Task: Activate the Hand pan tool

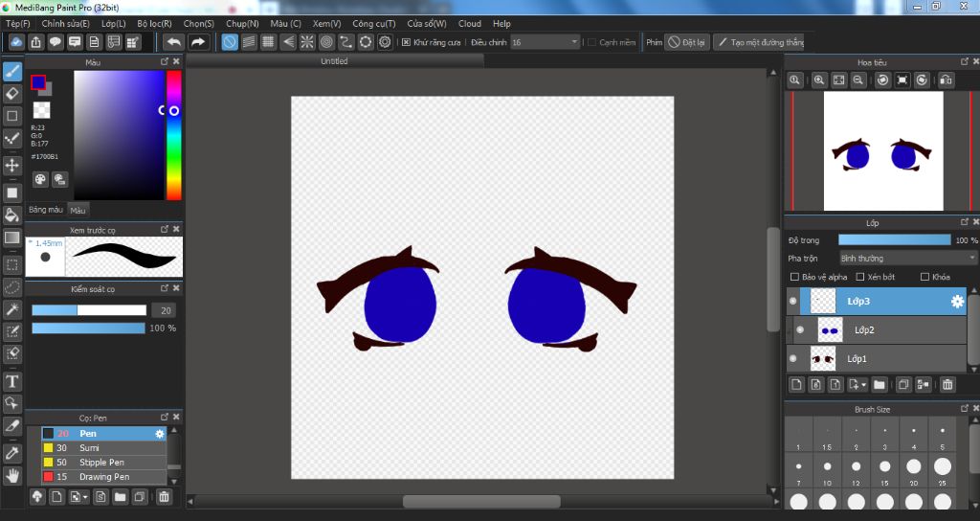Action: coord(12,475)
